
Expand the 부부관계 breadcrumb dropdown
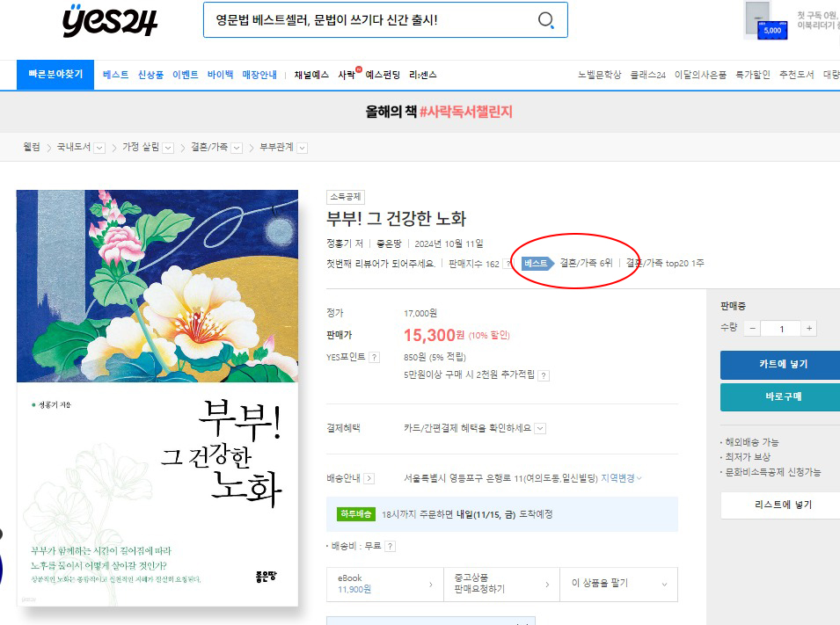tap(303, 148)
